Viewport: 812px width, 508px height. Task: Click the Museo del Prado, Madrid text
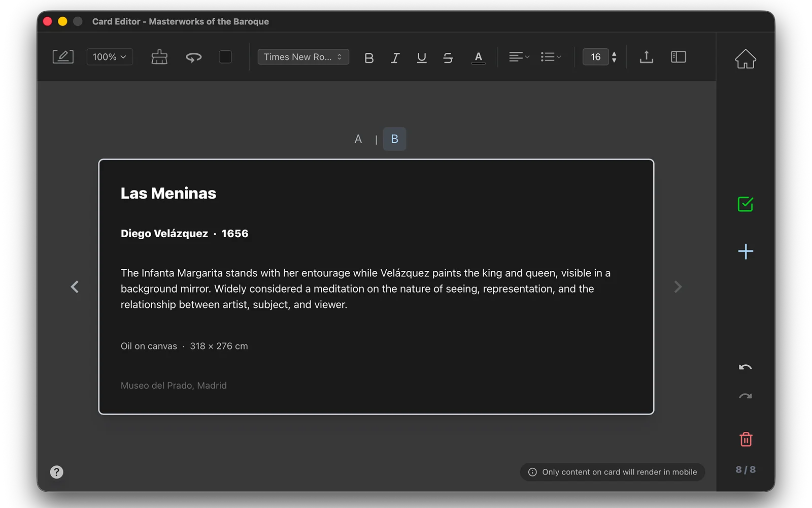174,386
